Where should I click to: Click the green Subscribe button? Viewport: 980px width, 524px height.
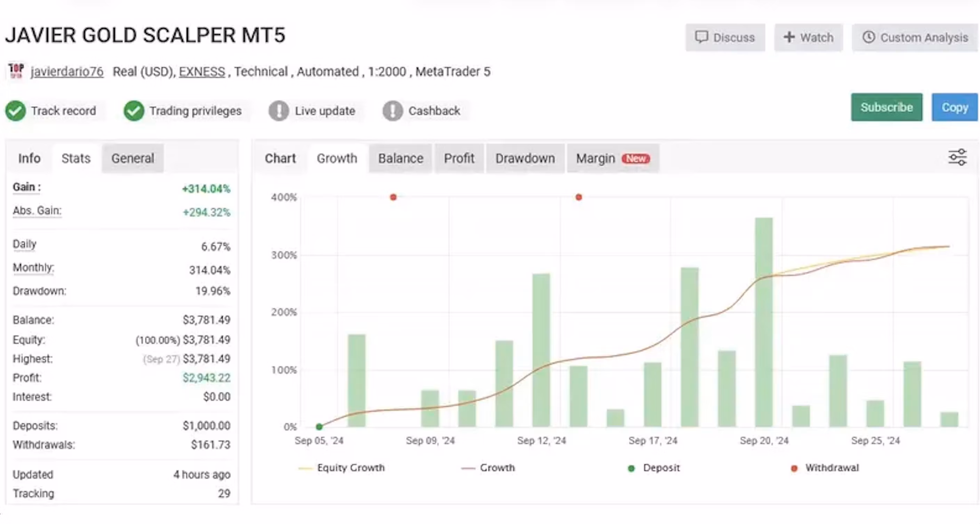(x=886, y=107)
